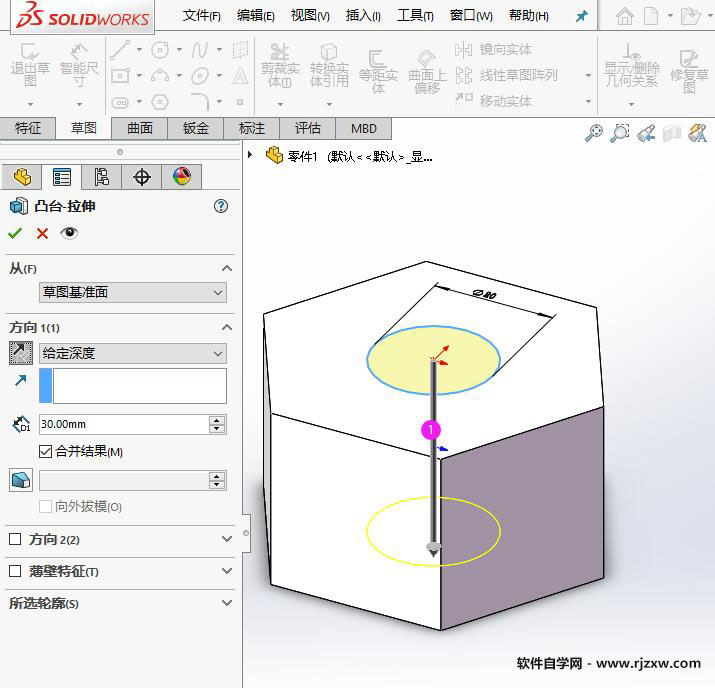This screenshot has width=715, height=688.
Task: Expand the Thin Feature section chevron
Action: pyautogui.click(x=227, y=571)
